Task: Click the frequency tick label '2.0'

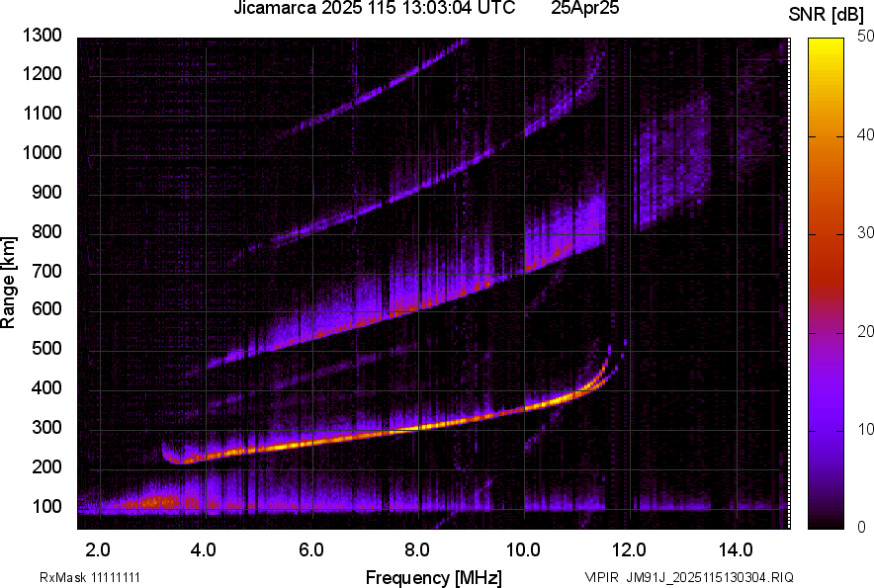Action: (98, 550)
